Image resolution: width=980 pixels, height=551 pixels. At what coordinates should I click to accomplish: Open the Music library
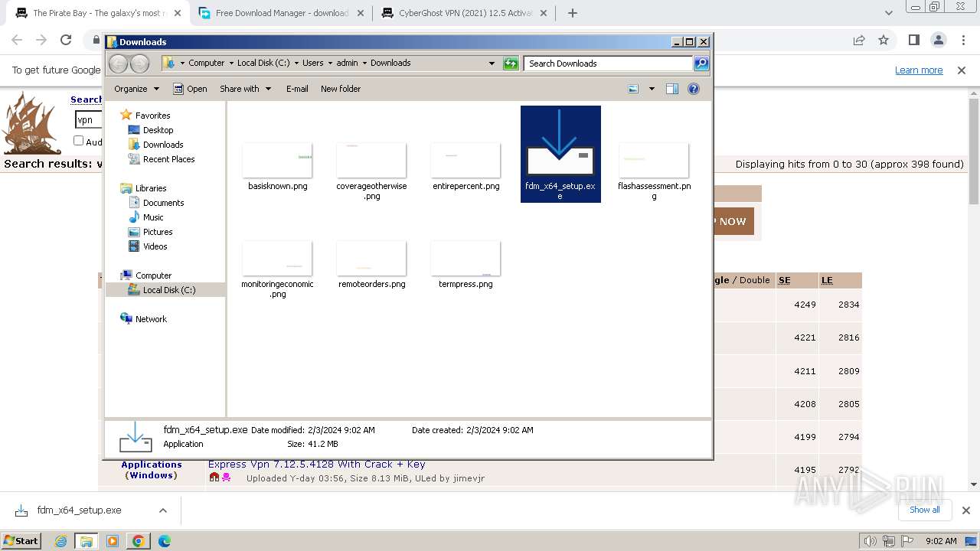point(153,217)
